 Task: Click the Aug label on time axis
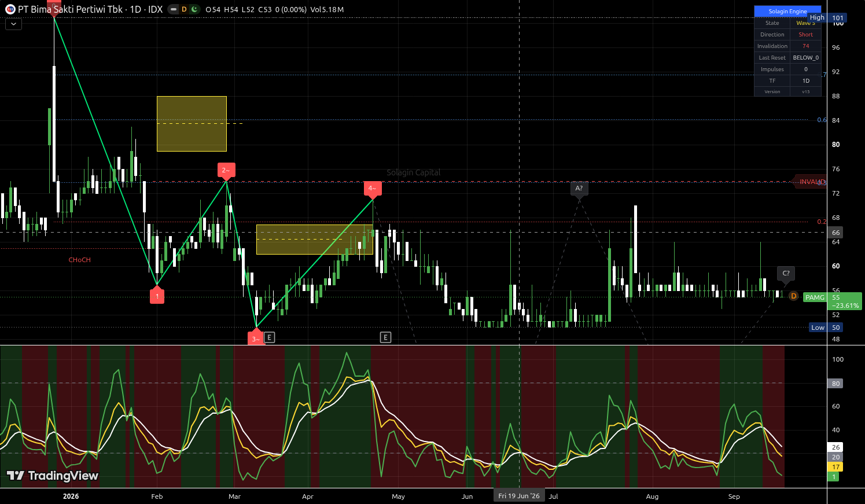(x=652, y=496)
